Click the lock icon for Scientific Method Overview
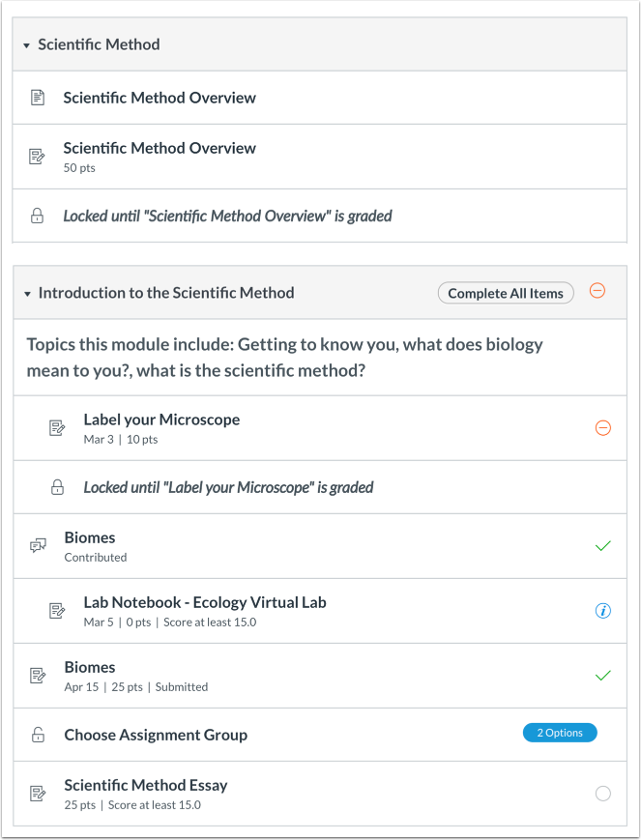The image size is (641, 840). [38, 217]
